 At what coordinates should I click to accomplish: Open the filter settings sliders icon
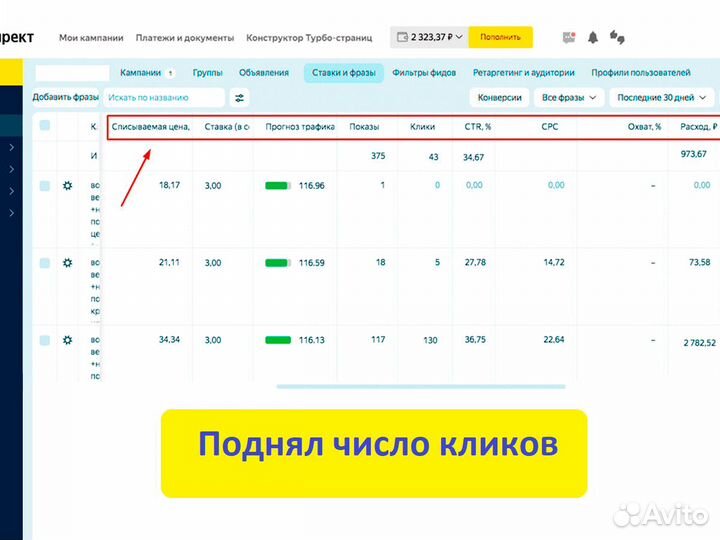coord(239,98)
